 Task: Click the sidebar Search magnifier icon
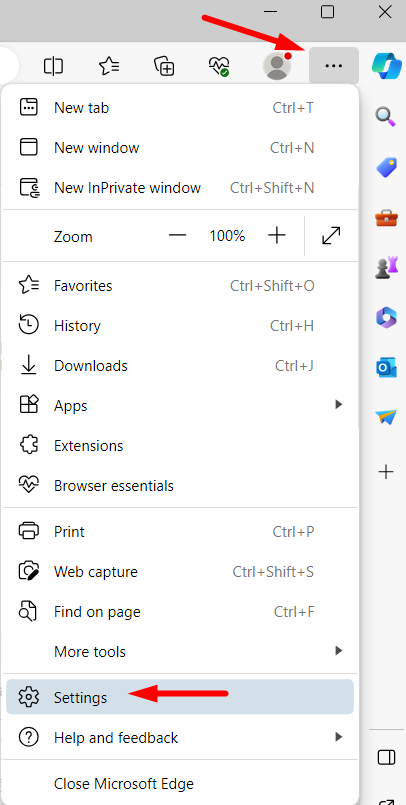coord(385,116)
